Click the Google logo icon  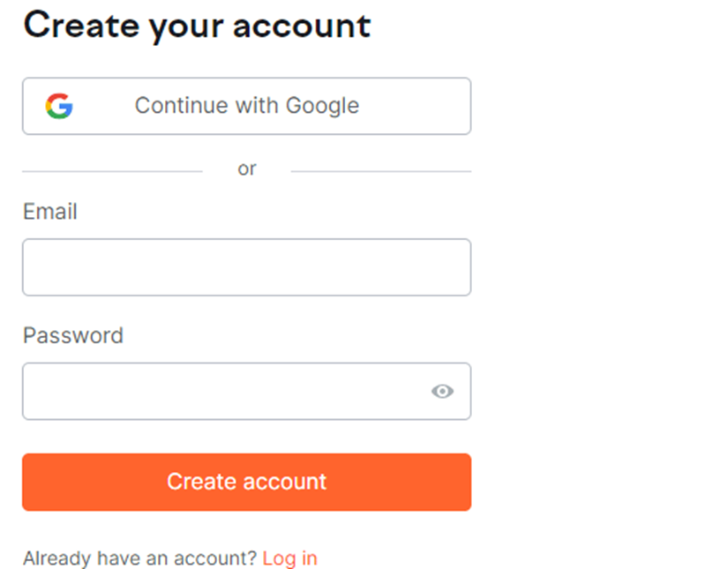[x=59, y=106]
